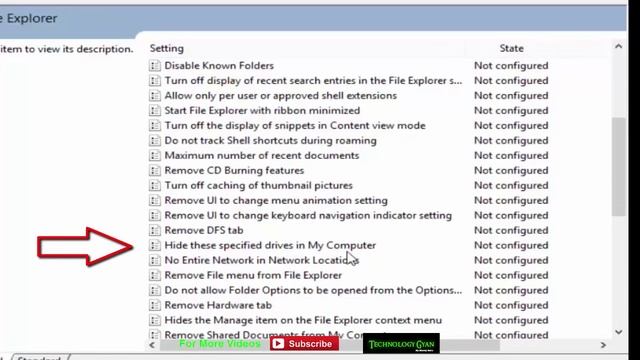Select Do not allow Folder Options to be opened setting
The height and width of the screenshot is (360, 640).
click(313, 290)
